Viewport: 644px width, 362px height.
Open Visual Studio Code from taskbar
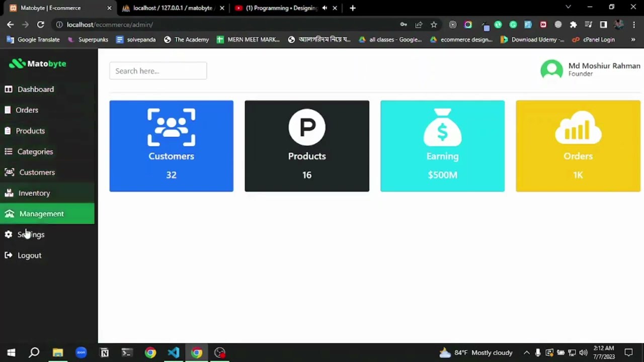[x=174, y=352]
